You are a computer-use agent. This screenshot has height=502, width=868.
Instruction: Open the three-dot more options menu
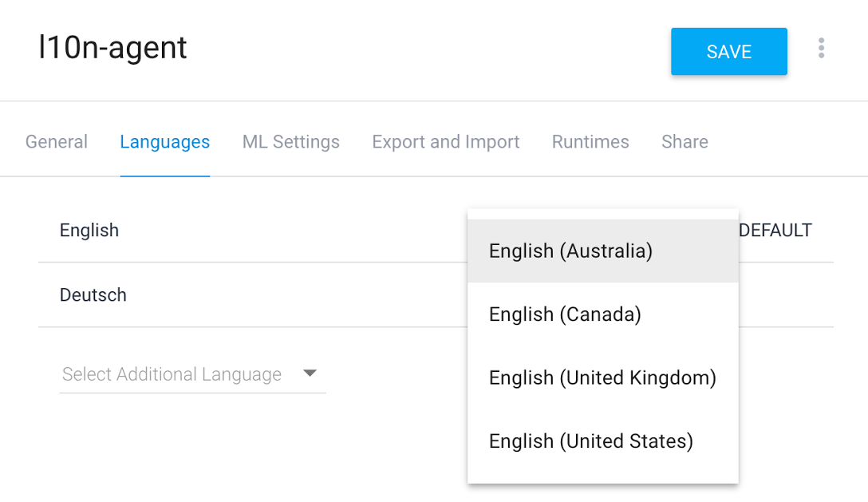(821, 49)
